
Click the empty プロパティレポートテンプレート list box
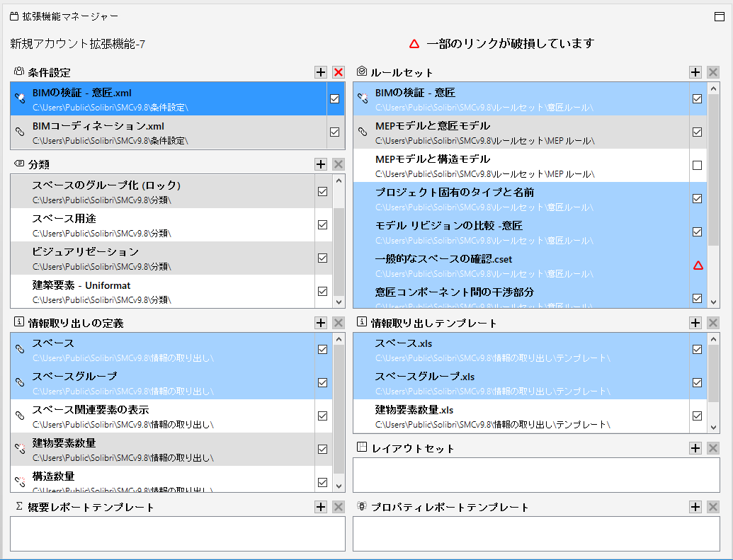coord(536,534)
